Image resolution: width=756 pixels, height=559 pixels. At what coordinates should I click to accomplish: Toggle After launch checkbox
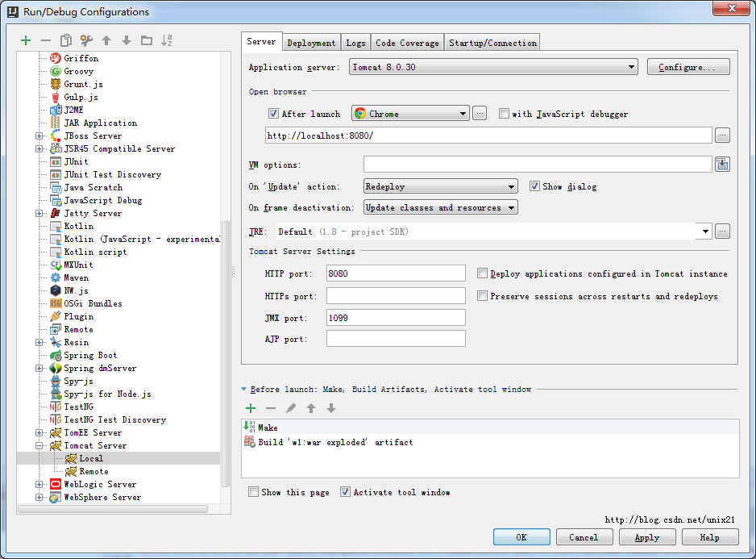click(x=273, y=114)
